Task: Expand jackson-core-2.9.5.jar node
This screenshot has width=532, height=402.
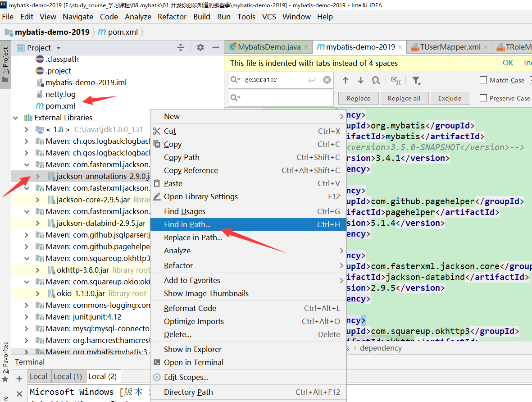Action: tap(38, 200)
